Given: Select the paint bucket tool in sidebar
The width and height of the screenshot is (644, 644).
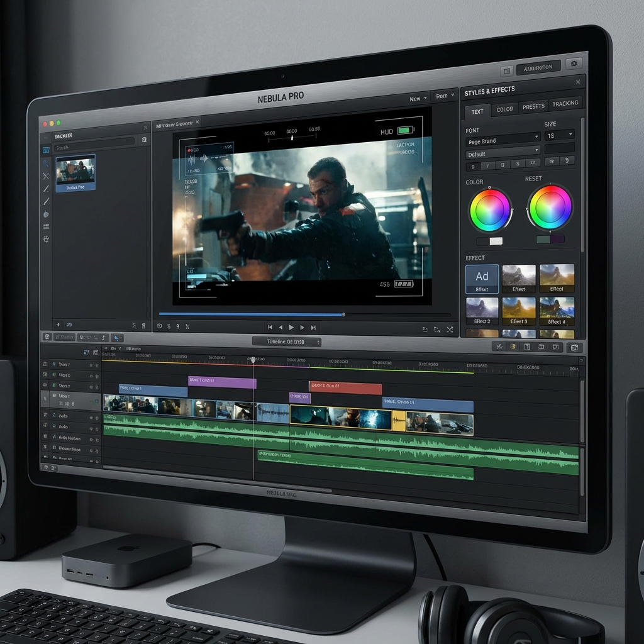Looking at the screenshot, I should coord(46,214).
